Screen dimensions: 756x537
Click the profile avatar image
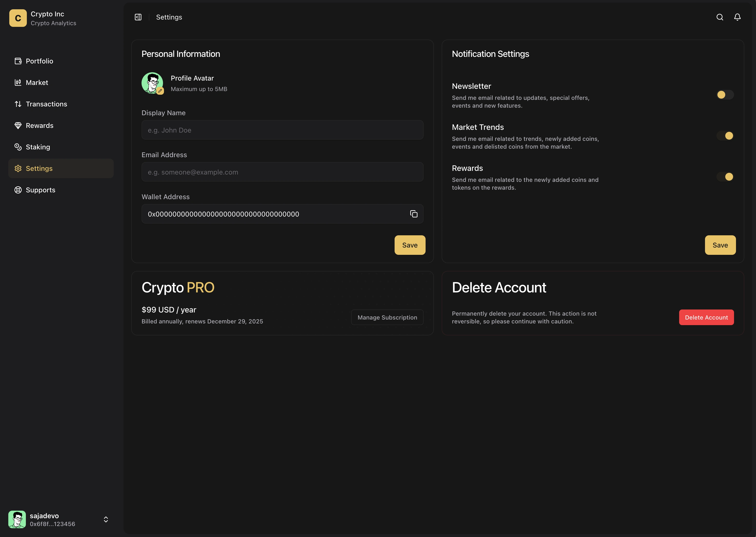(x=152, y=83)
